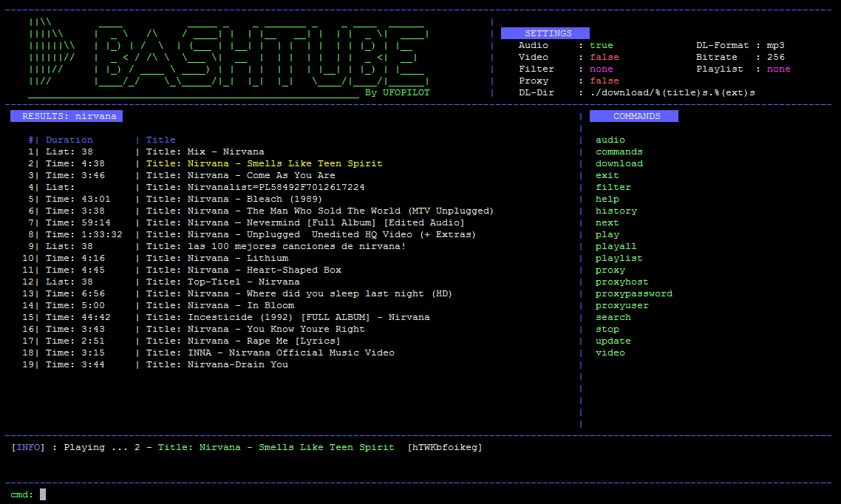Select the 'stop' command
The width and height of the screenshot is (841, 504).
(x=607, y=329)
